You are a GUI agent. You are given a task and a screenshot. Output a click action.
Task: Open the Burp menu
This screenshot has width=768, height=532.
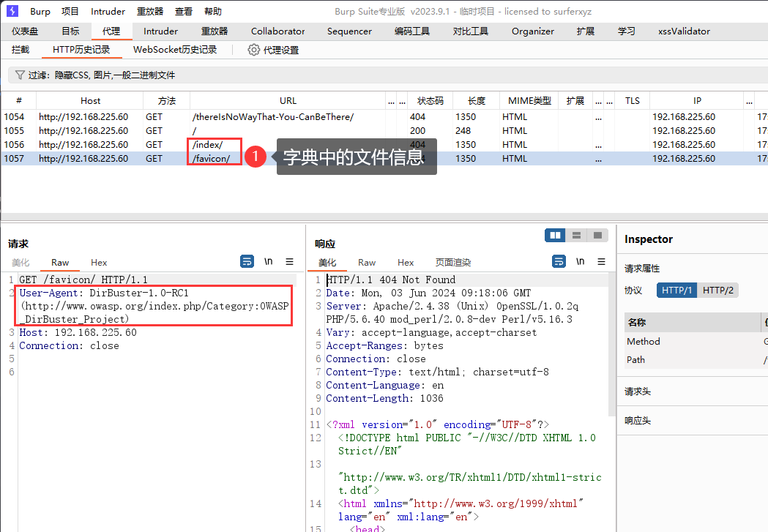(x=40, y=11)
